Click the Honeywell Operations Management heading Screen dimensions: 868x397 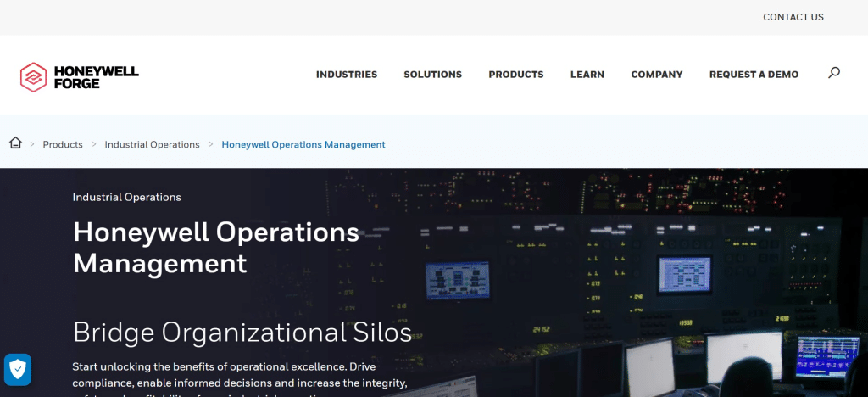[216, 248]
